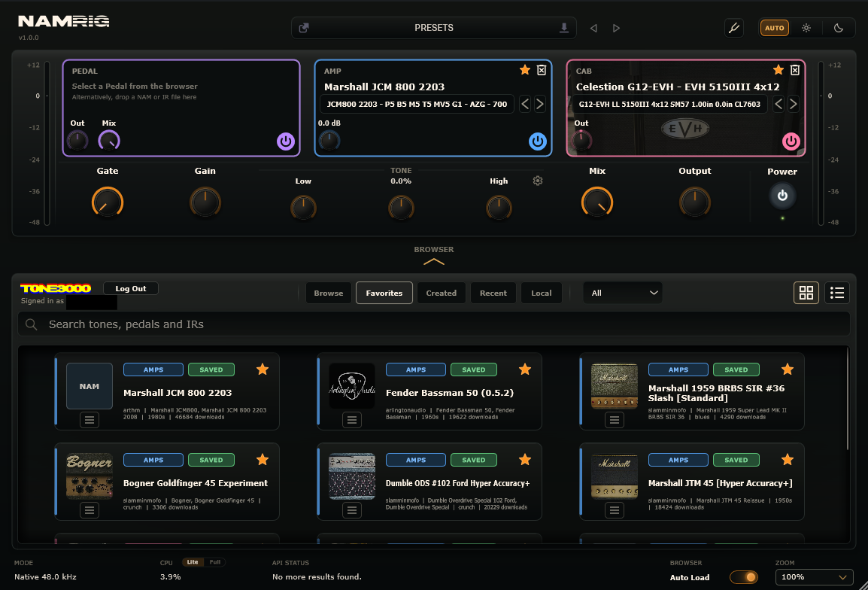868x590 pixels.
Task: Switch to light theme sun icon
Action: coord(806,28)
